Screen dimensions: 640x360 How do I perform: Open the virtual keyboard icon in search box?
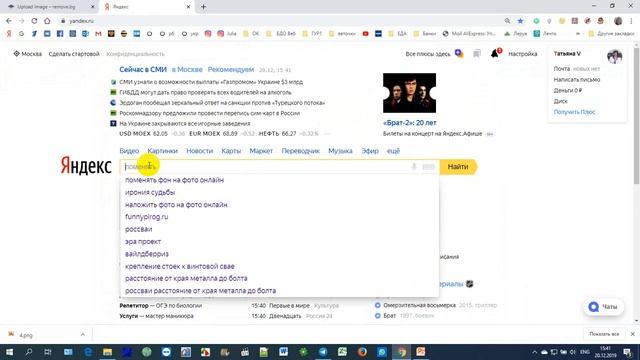coord(428,167)
